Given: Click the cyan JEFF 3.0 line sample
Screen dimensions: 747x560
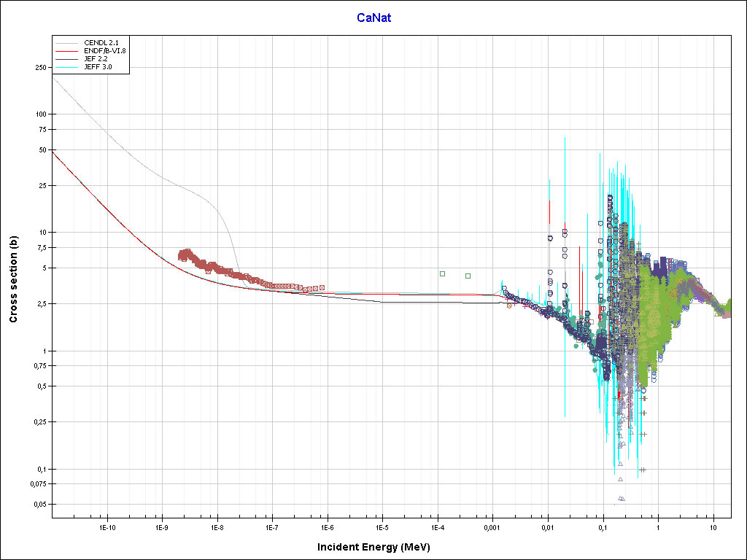Looking at the screenshot, I should pos(68,66).
